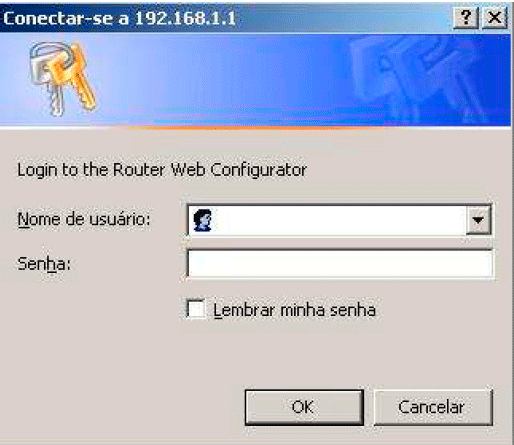This screenshot has height=445, width=514.
Task: Click the Lembrar minha senha label text
Action: pyautogui.click(x=295, y=310)
